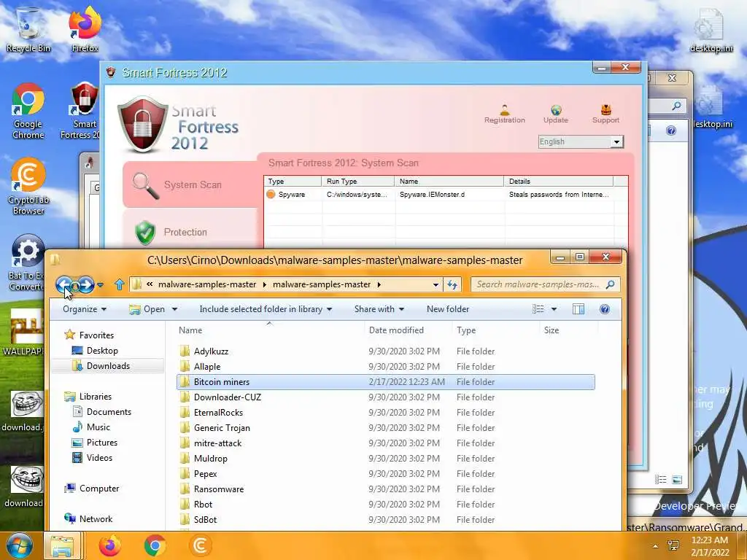Select the WALLPAPER desktop file
The width and height of the screenshot is (747, 560).
[23, 332]
